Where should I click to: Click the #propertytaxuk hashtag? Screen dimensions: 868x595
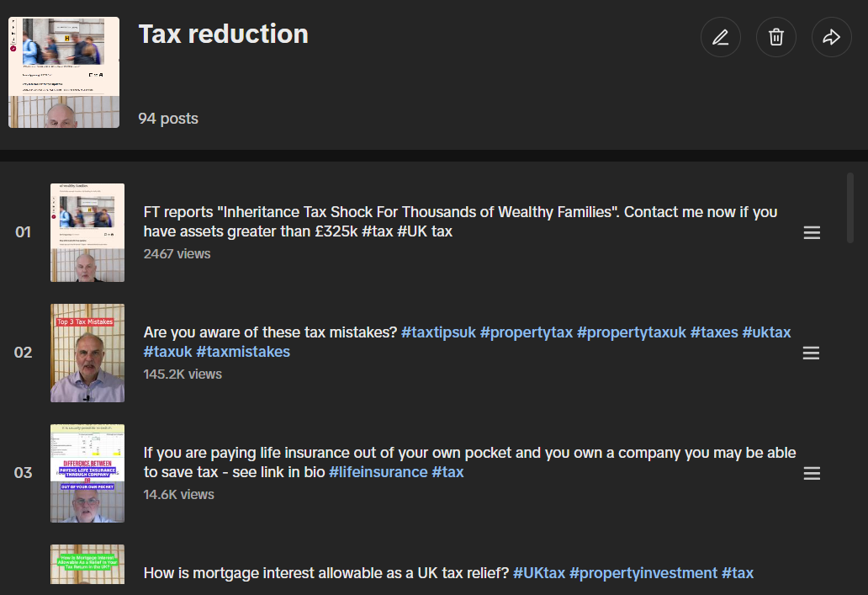pyautogui.click(x=632, y=332)
